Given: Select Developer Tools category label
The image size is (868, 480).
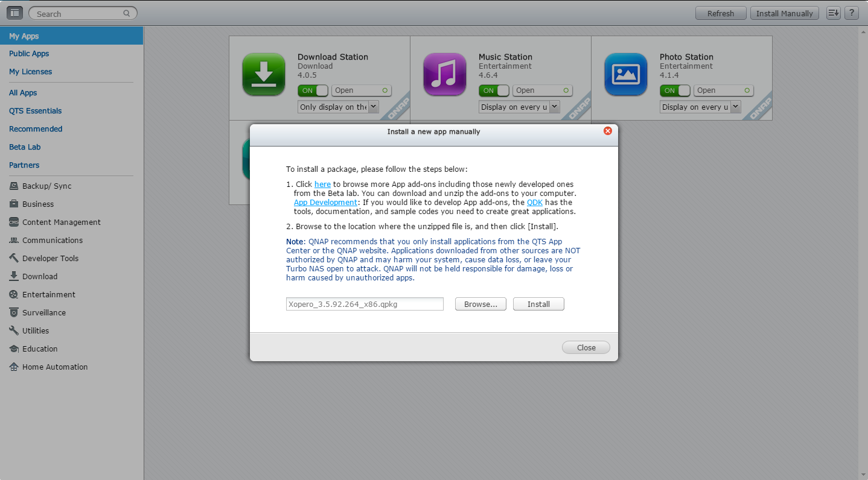Looking at the screenshot, I should 51,259.
